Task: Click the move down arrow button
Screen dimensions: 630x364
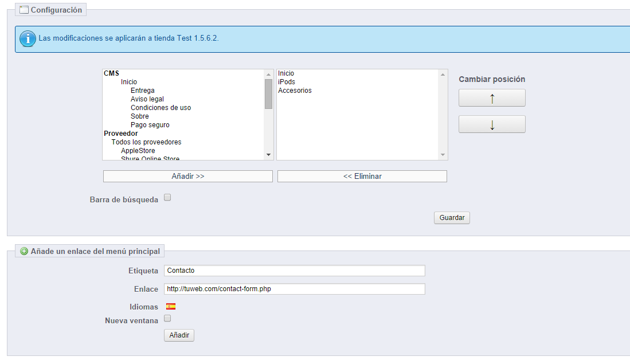Action: click(x=492, y=124)
